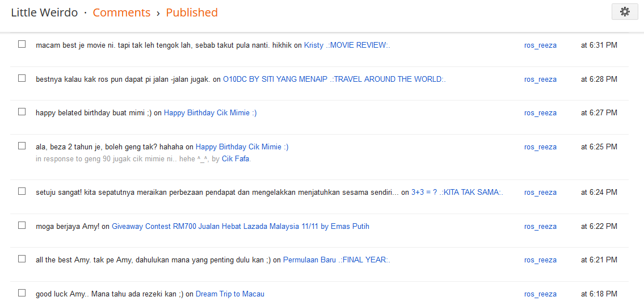Open ros_reeza profile on the 6:31 PM comment
Viewport: 644px width, 305px height.
[x=540, y=45]
